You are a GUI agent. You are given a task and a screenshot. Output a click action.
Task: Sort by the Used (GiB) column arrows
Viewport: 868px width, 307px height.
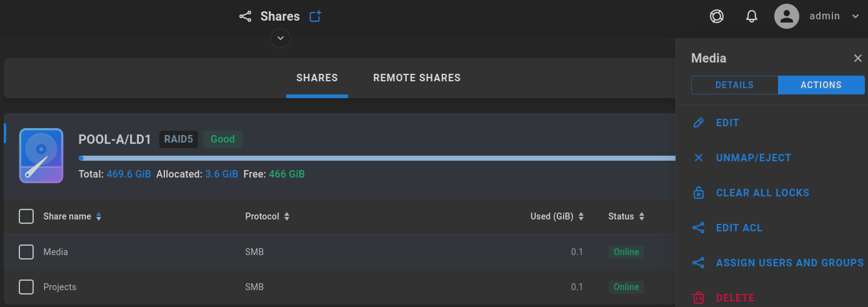coord(581,216)
